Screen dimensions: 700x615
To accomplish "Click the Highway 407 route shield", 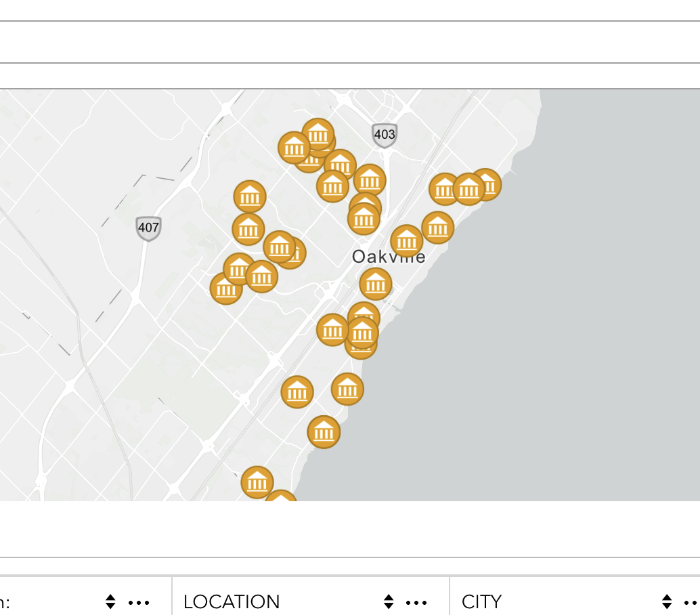I will 148,228.
